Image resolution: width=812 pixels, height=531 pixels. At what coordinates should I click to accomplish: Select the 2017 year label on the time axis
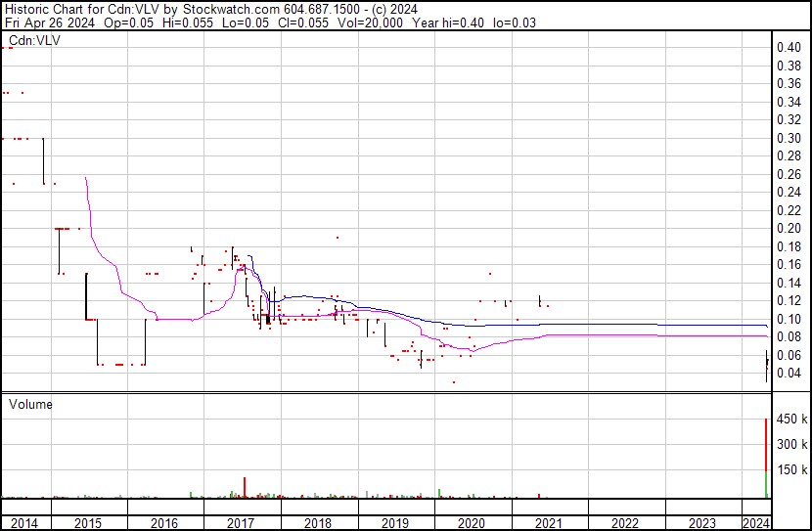[242, 523]
